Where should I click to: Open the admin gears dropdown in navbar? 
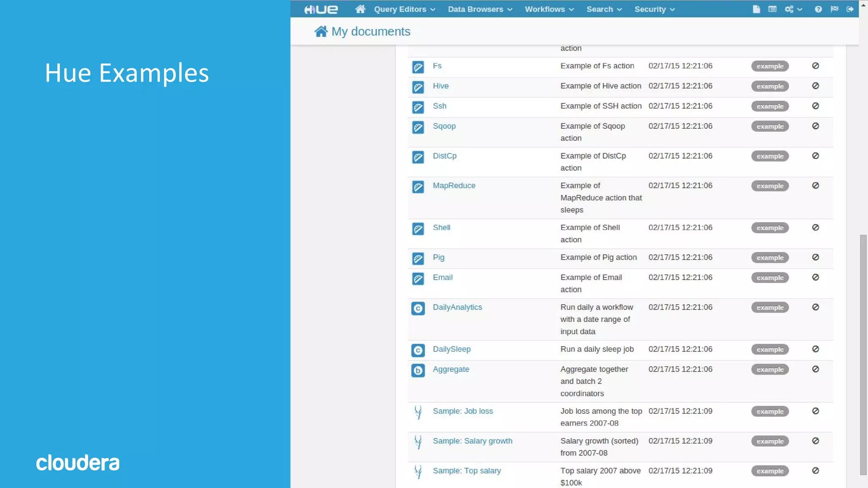[x=793, y=9]
